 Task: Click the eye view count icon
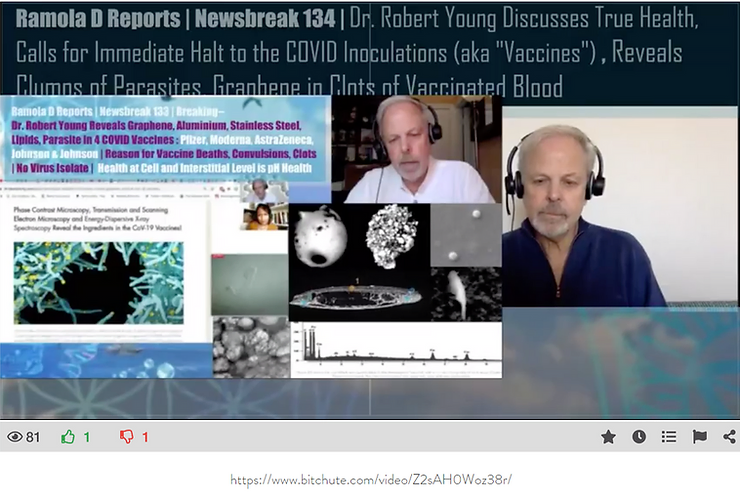[x=14, y=437]
